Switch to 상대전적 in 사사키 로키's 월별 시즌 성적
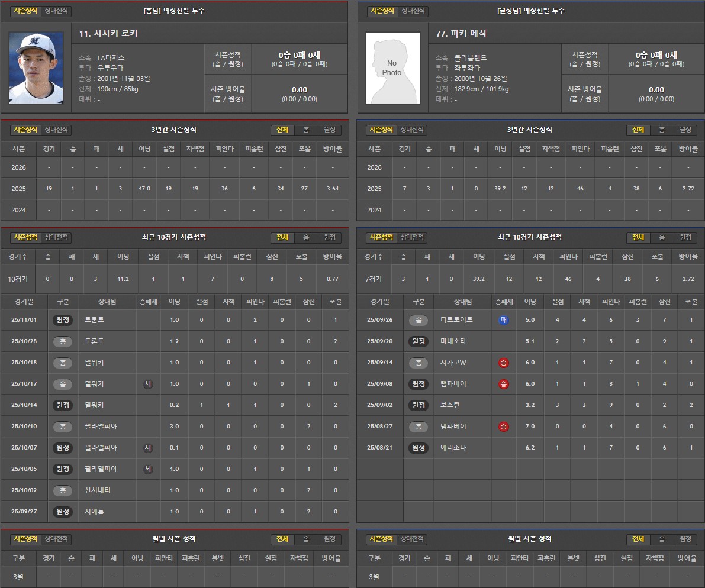The image size is (705, 588). (57, 539)
